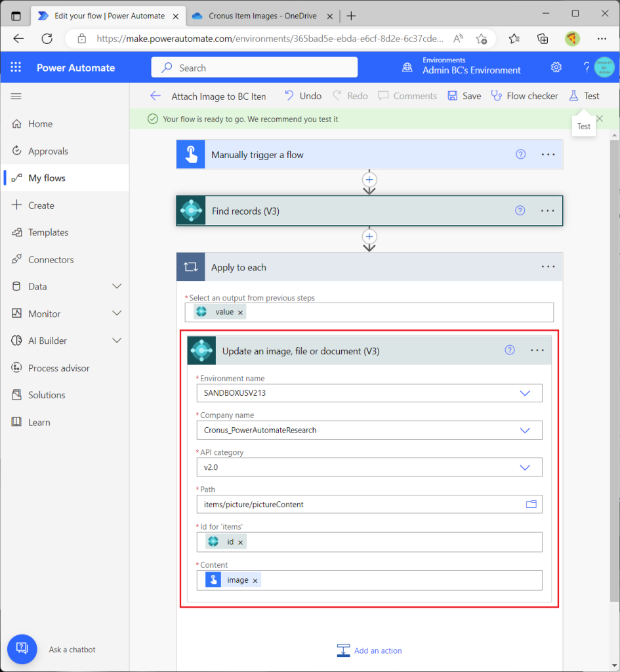Remove the id token from items field

[240, 543]
